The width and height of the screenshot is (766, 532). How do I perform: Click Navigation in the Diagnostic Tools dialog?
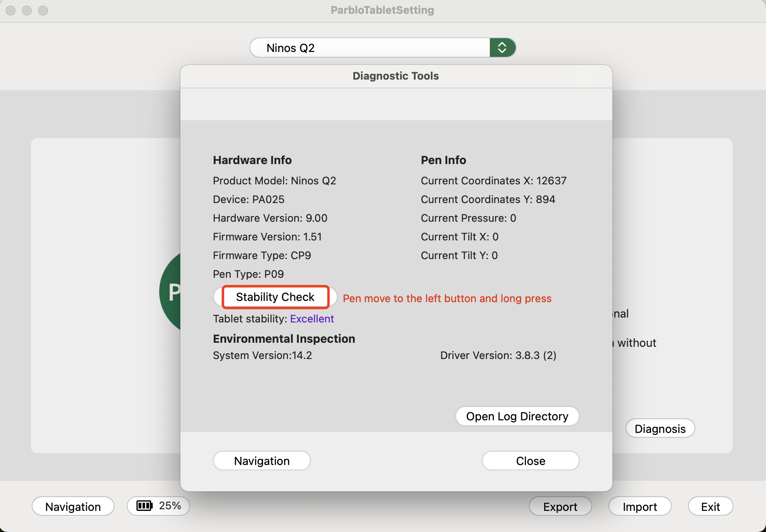[x=262, y=461]
